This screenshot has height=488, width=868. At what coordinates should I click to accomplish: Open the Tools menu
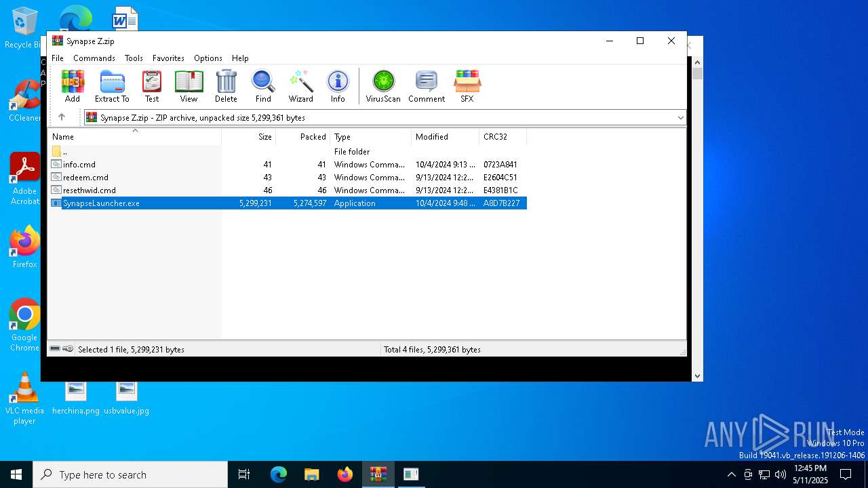134,58
